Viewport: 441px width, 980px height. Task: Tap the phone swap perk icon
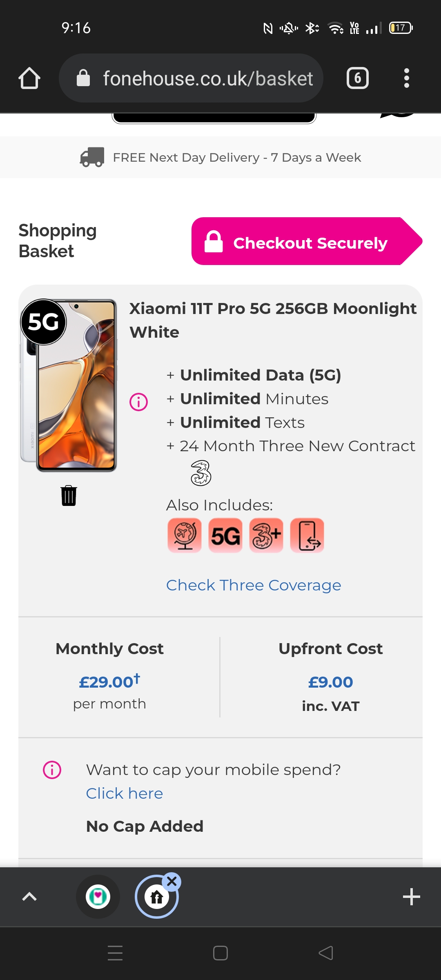tap(307, 535)
